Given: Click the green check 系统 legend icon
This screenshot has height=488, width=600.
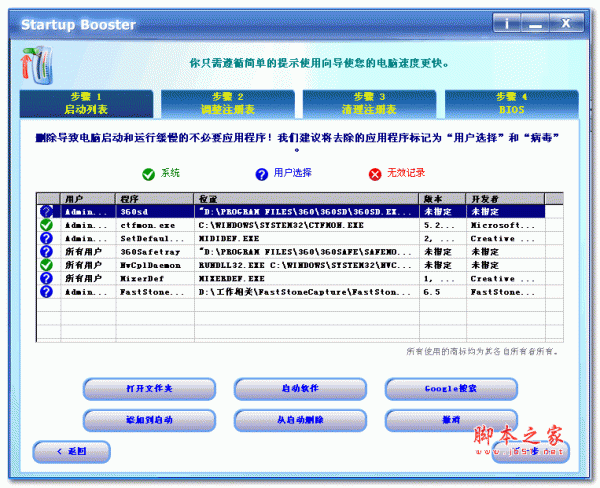Looking at the screenshot, I should click(148, 174).
